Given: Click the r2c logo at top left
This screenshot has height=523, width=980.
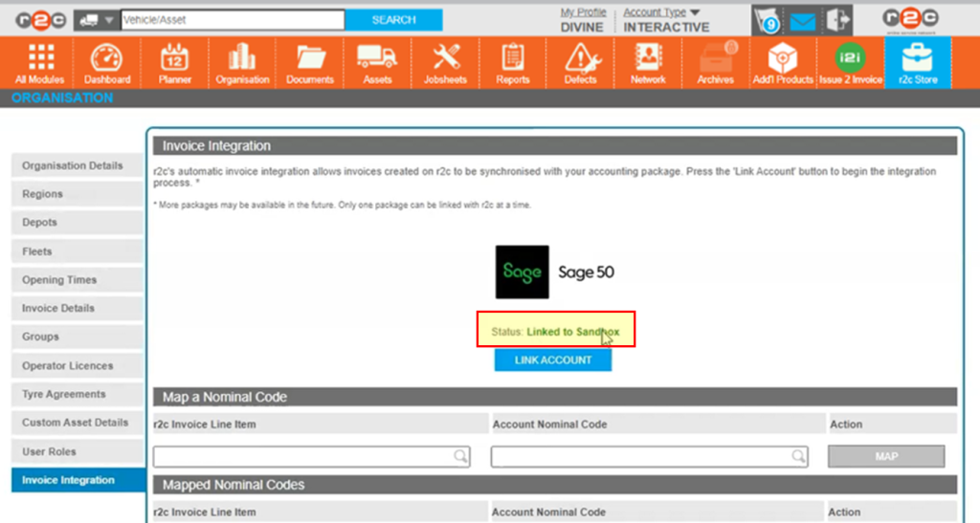Looking at the screenshot, I should tap(40, 21).
